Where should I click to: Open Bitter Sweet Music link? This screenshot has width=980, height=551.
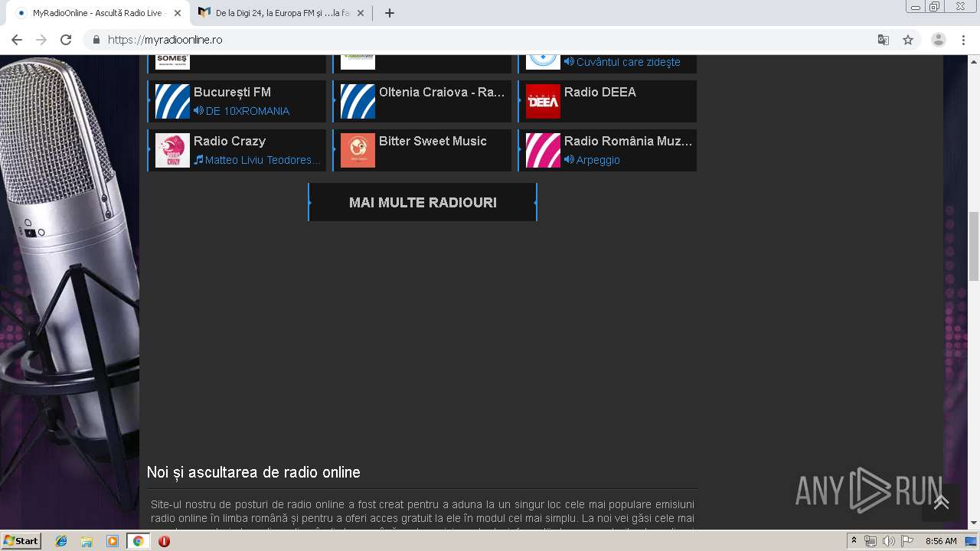[433, 141]
